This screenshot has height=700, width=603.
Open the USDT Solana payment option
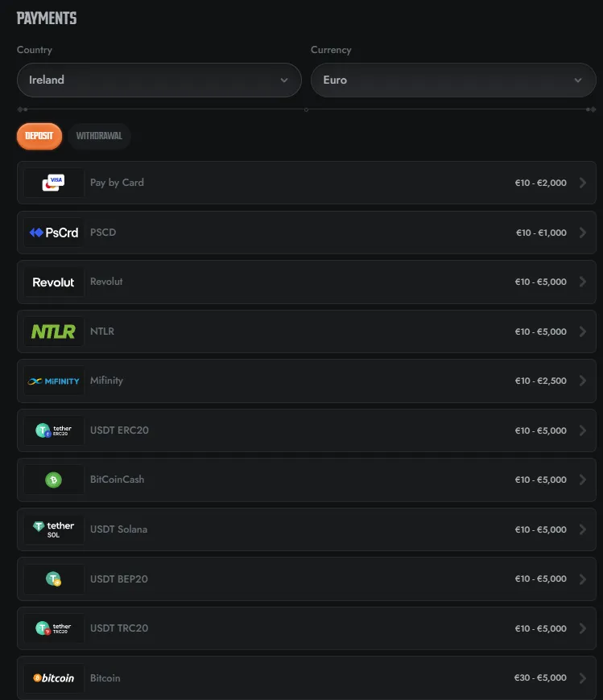[307, 529]
